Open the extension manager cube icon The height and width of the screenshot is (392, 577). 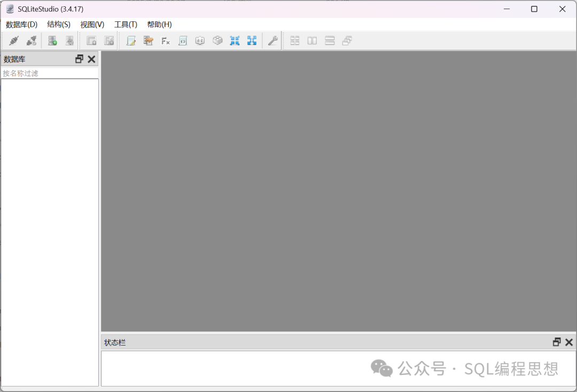(x=217, y=41)
